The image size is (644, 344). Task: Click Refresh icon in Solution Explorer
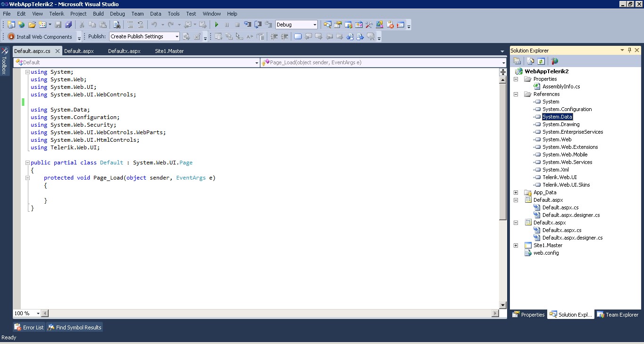(x=541, y=61)
